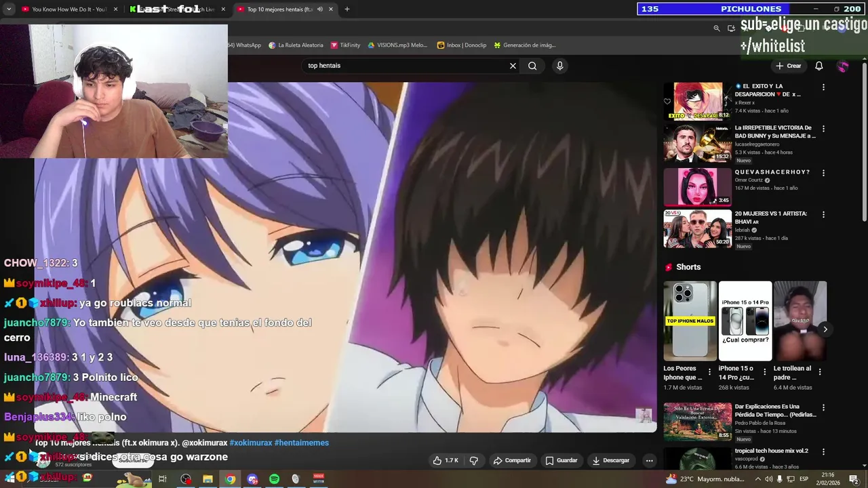Open options for 'Dar Explicaciones' video
Image resolution: width=868 pixels, height=488 pixels.
[x=823, y=408]
